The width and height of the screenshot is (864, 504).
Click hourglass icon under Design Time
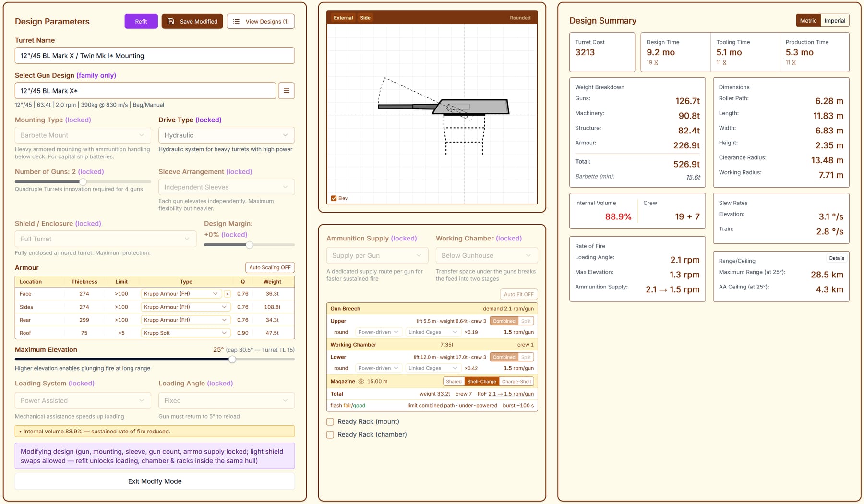coord(656,63)
